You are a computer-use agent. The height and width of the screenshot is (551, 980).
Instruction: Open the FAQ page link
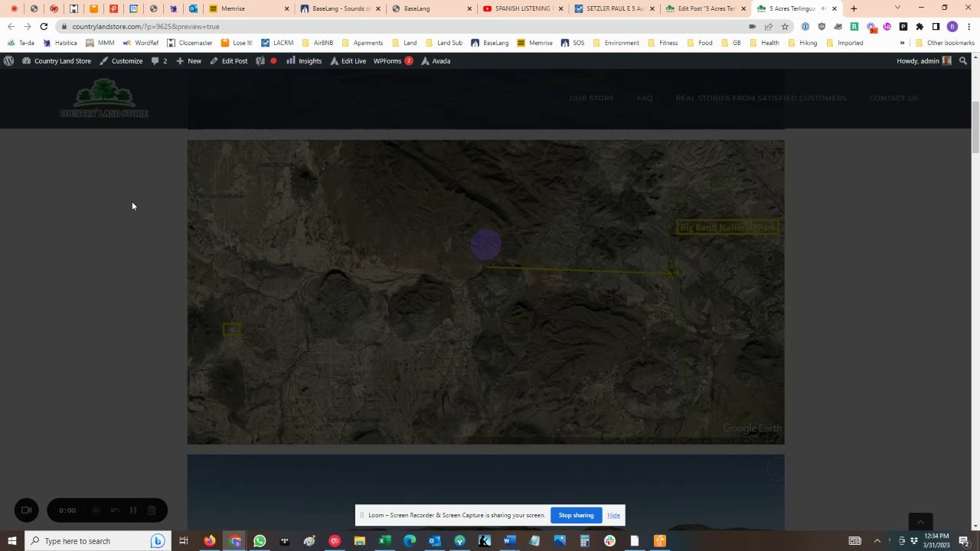645,98
